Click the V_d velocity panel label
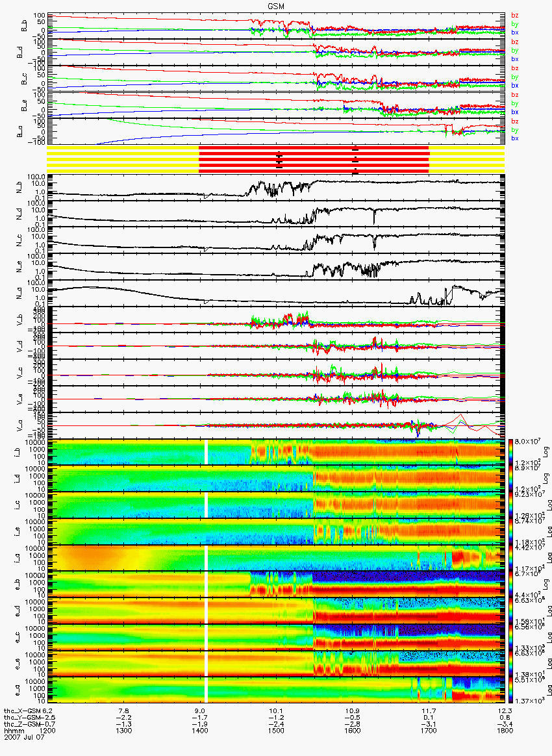Viewport: 552px width, 756px height. pos(19,345)
